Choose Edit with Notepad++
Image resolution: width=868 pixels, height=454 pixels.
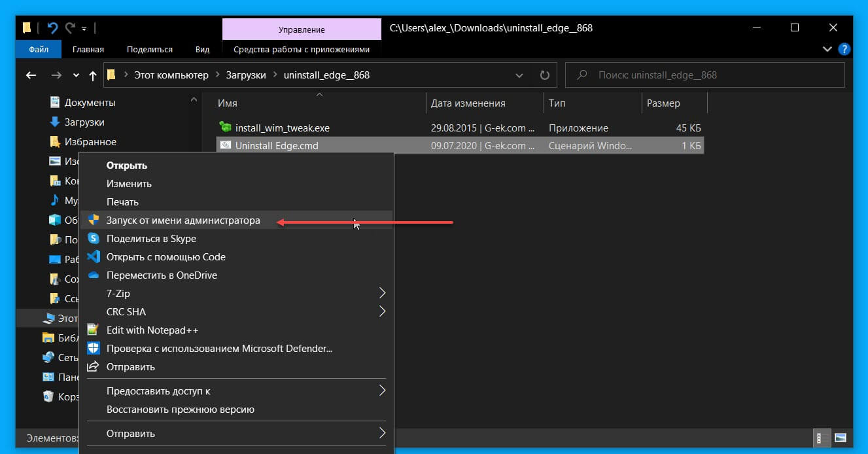[x=236, y=330]
